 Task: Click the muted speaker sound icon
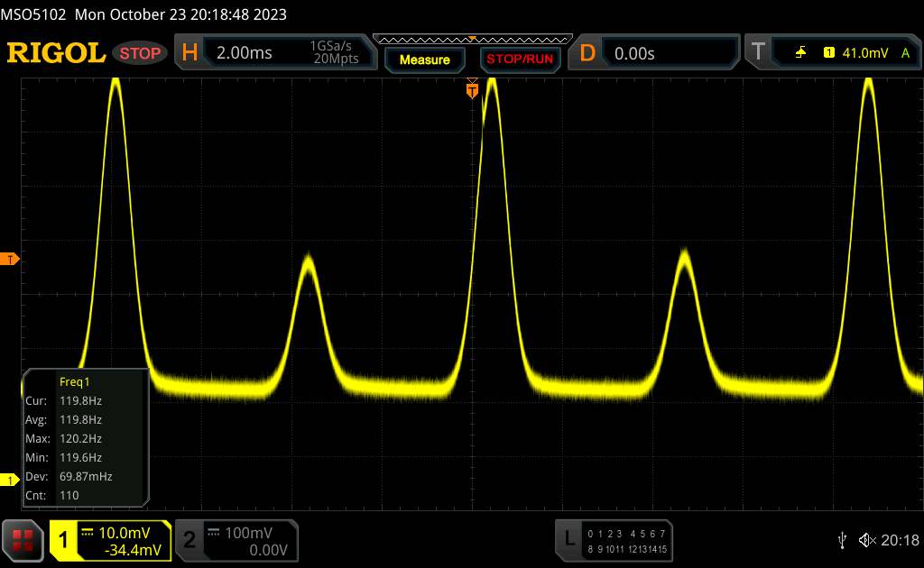(867, 540)
